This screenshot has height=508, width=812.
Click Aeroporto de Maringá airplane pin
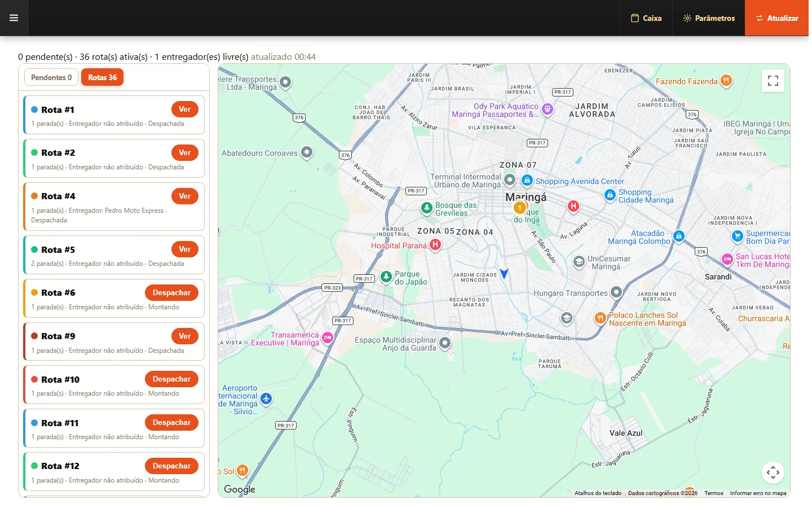[266, 399]
